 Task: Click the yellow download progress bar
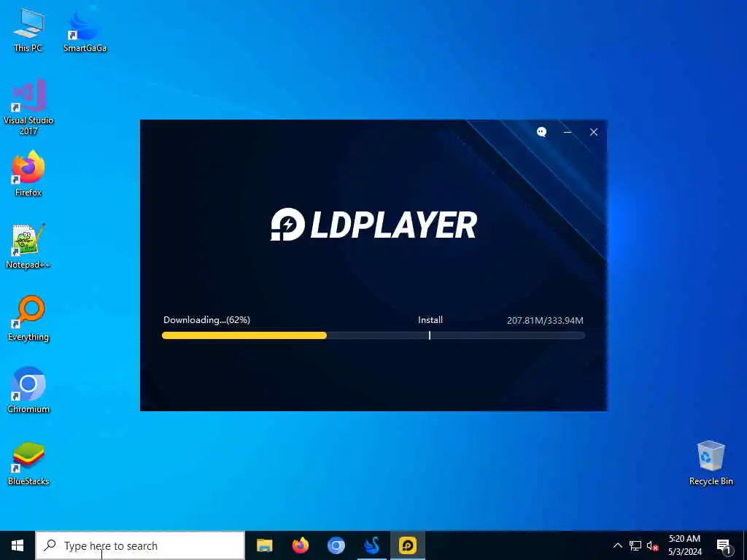tap(244, 335)
